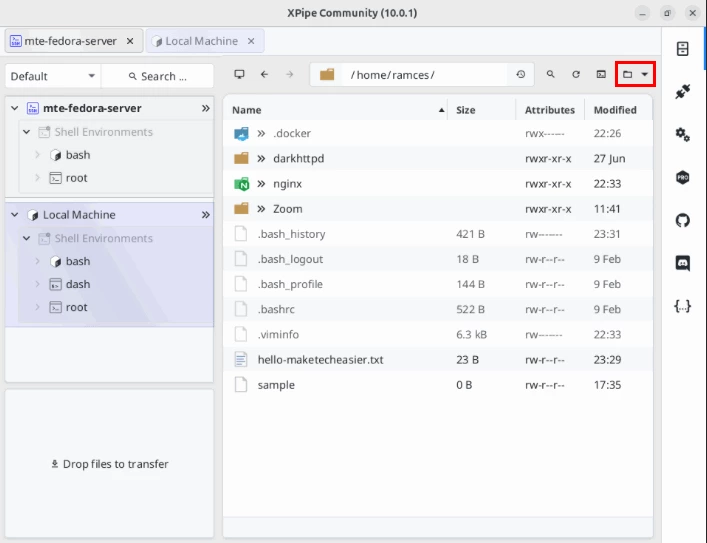Open the file browser plug icon
The width and height of the screenshot is (707, 543).
pos(683,92)
